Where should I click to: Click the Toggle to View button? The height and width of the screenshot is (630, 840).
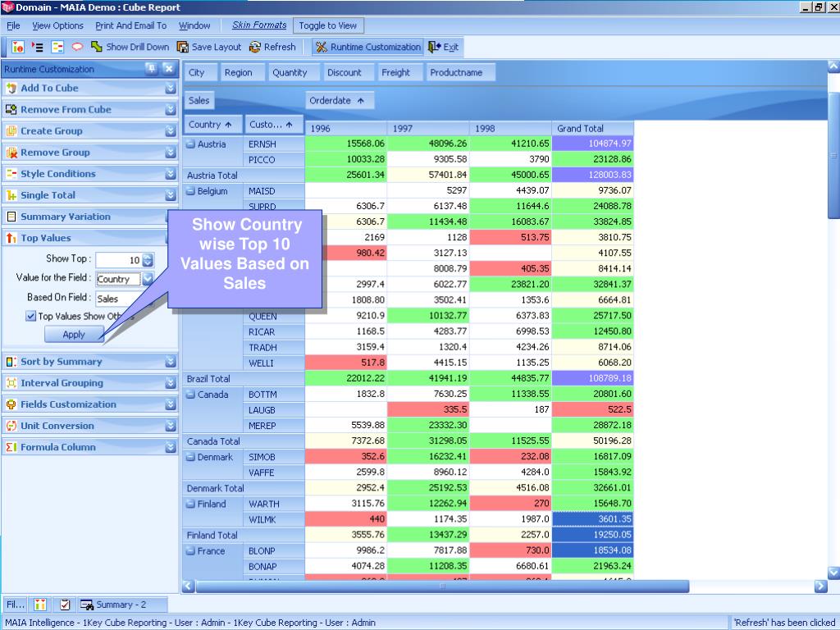328,25
